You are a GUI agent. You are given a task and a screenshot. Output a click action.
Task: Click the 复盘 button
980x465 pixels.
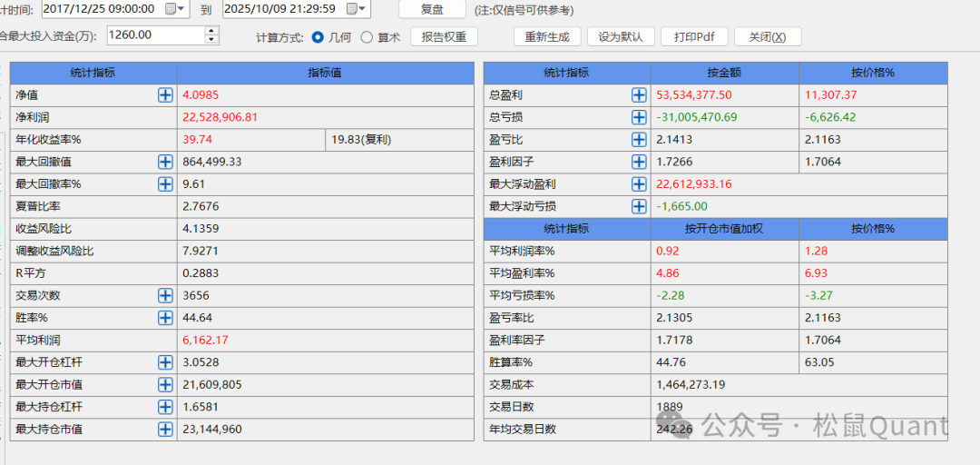[432, 9]
